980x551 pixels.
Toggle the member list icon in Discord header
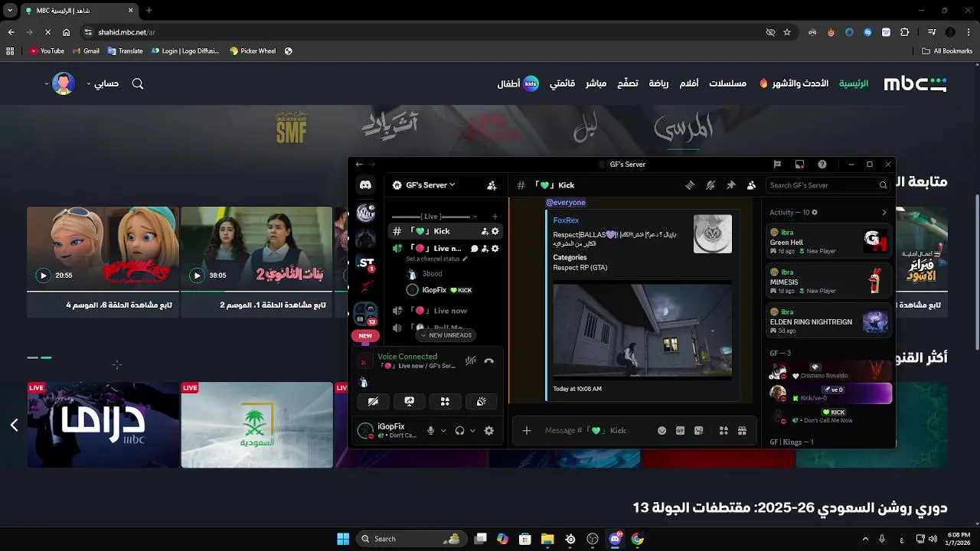click(x=751, y=185)
